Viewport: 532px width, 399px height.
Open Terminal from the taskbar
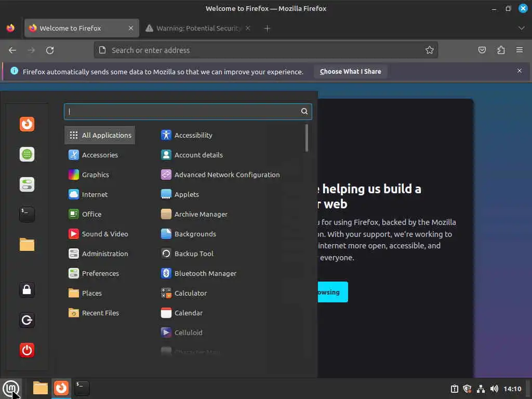coord(82,388)
